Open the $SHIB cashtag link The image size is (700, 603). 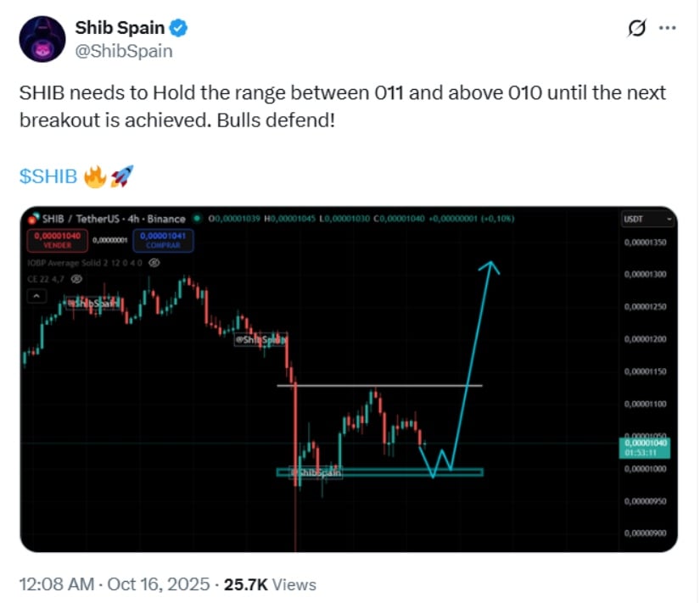(48, 177)
